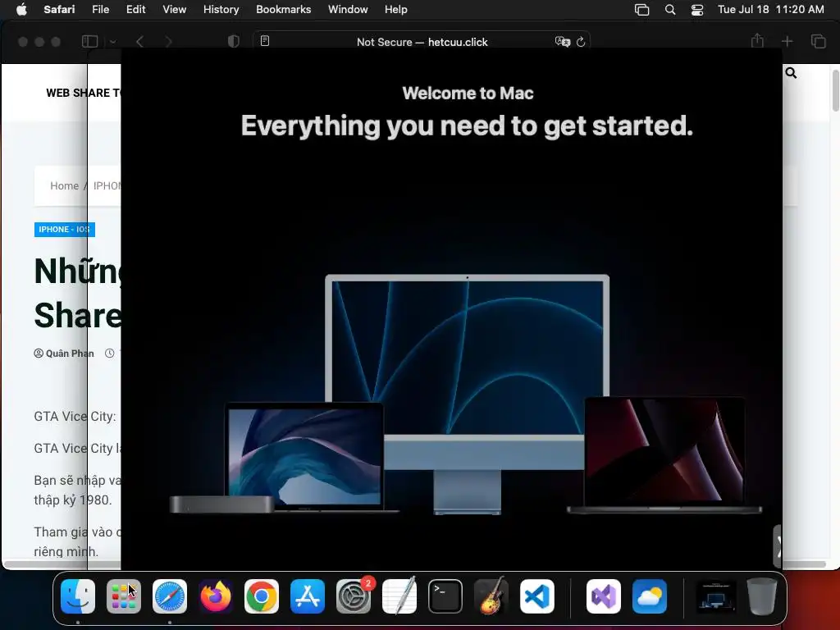Open Google Chrome from the Dock
The width and height of the screenshot is (840, 630).
tap(262, 596)
